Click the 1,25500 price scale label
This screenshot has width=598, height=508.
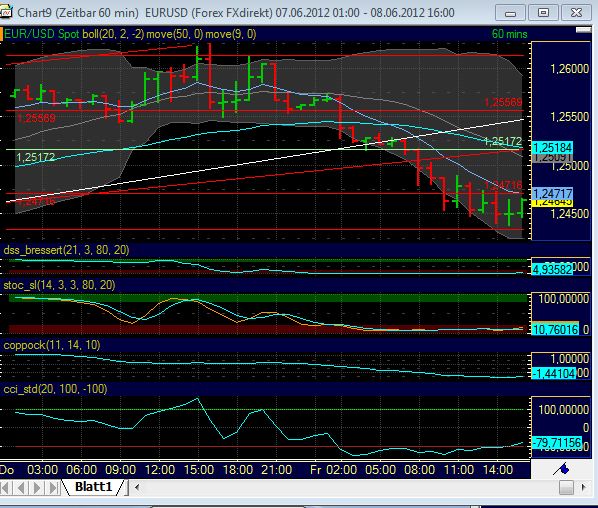pyautogui.click(x=569, y=117)
